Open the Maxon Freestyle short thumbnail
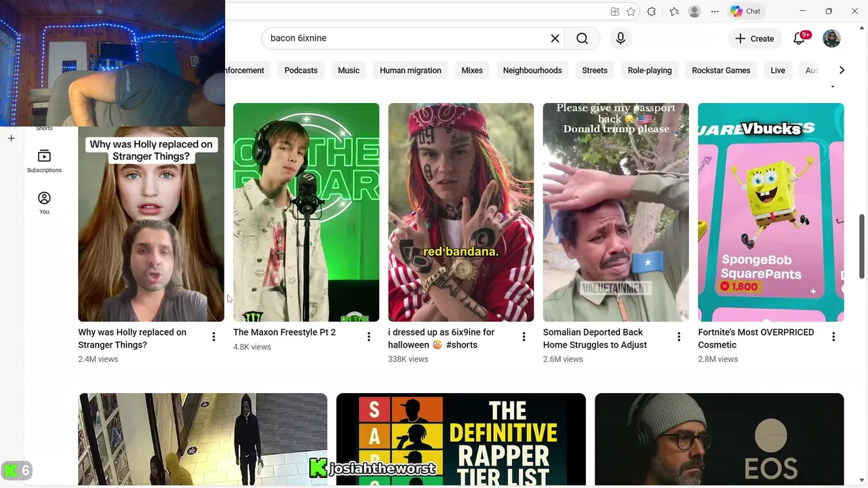The image size is (868, 488). click(306, 212)
